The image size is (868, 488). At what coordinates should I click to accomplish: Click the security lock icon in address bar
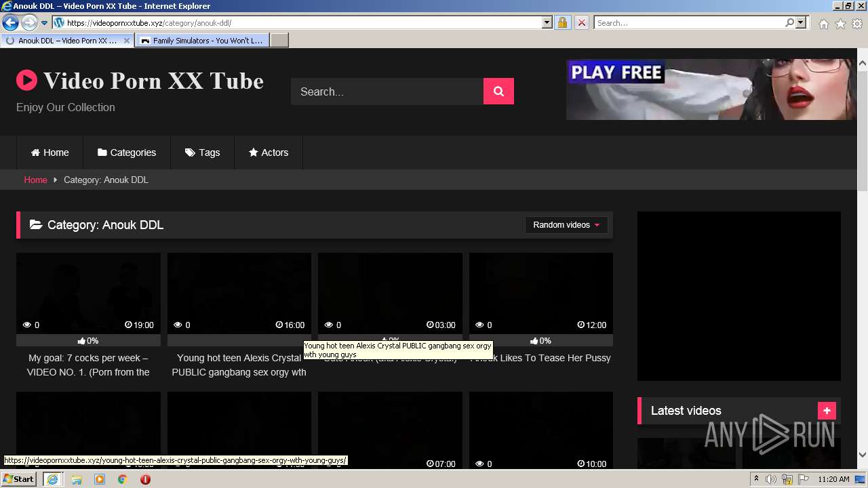click(x=562, y=23)
